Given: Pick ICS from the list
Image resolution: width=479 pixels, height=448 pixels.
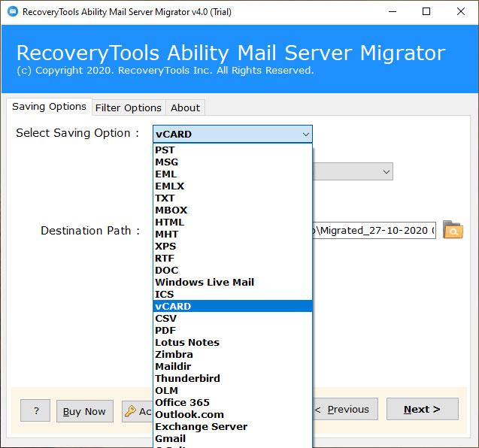Looking at the screenshot, I should click(x=232, y=294).
